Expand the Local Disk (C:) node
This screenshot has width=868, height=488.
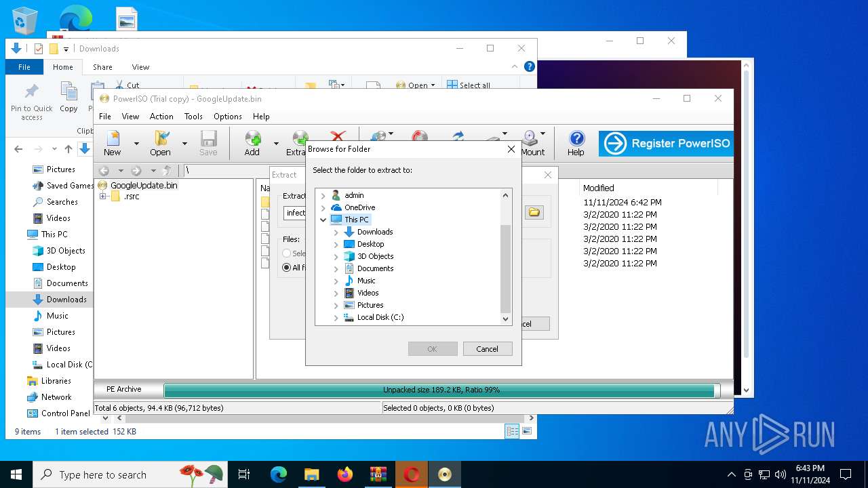336,317
